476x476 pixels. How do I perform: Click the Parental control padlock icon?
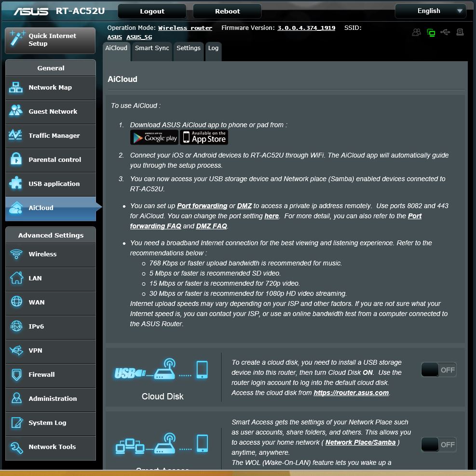point(16,159)
